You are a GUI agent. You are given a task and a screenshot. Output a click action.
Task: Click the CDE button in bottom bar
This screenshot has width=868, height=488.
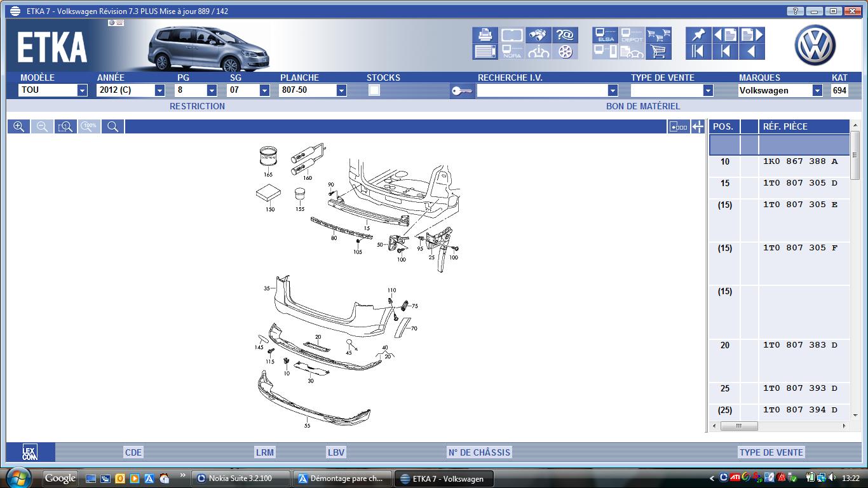(133, 452)
